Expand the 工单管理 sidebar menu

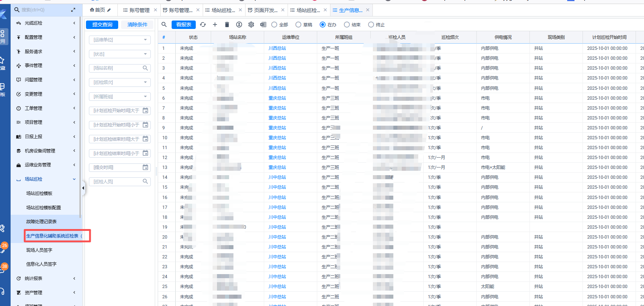(x=46, y=108)
